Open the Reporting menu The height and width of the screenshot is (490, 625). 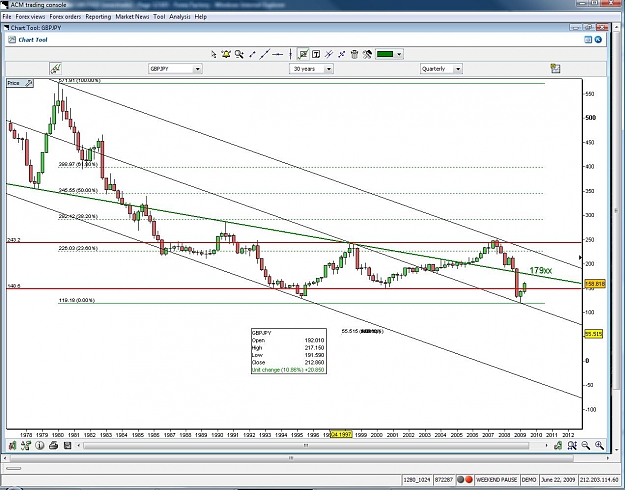(98, 17)
